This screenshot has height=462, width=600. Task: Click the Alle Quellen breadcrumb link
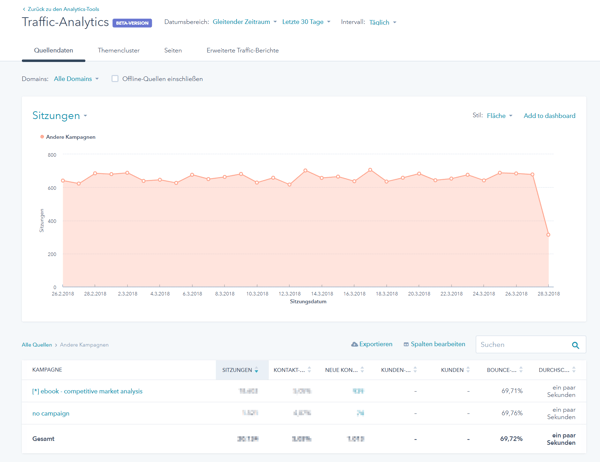click(x=37, y=345)
